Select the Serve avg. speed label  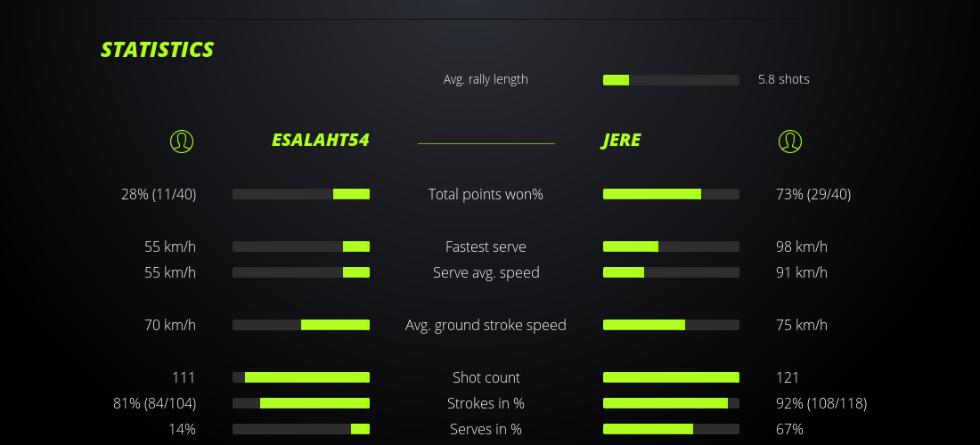[x=486, y=272]
